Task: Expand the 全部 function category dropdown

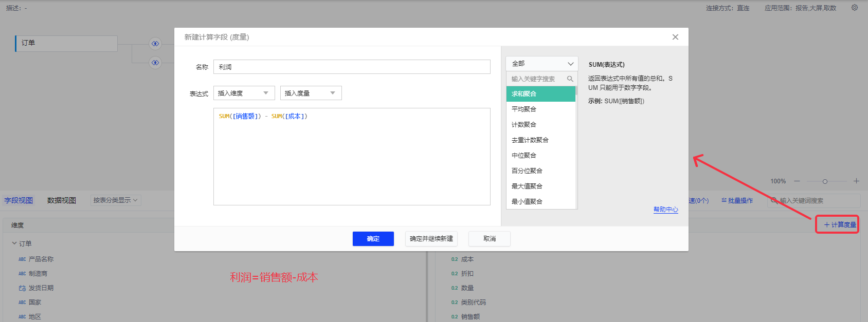Action: (542, 64)
